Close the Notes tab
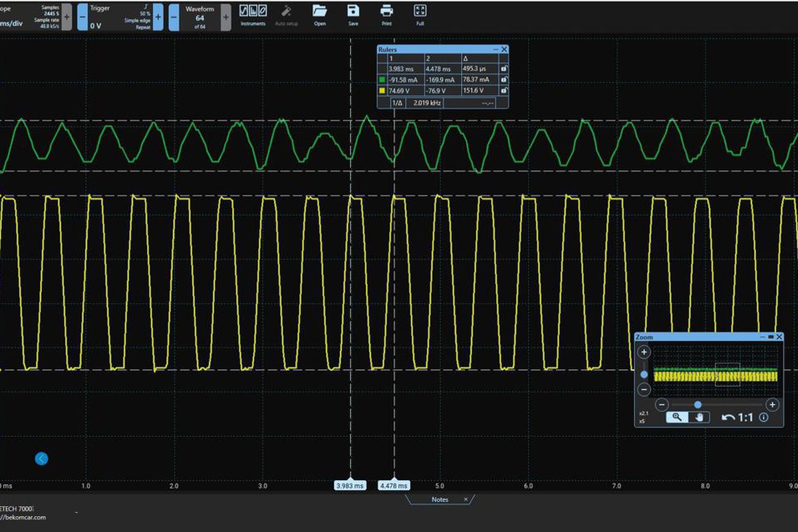 pyautogui.click(x=465, y=499)
